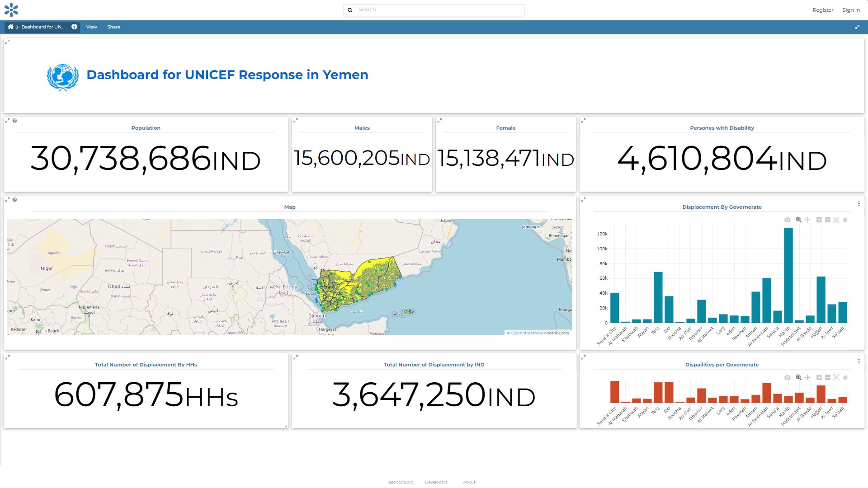Open the Share menu
This screenshot has width=868, height=488.
click(113, 27)
